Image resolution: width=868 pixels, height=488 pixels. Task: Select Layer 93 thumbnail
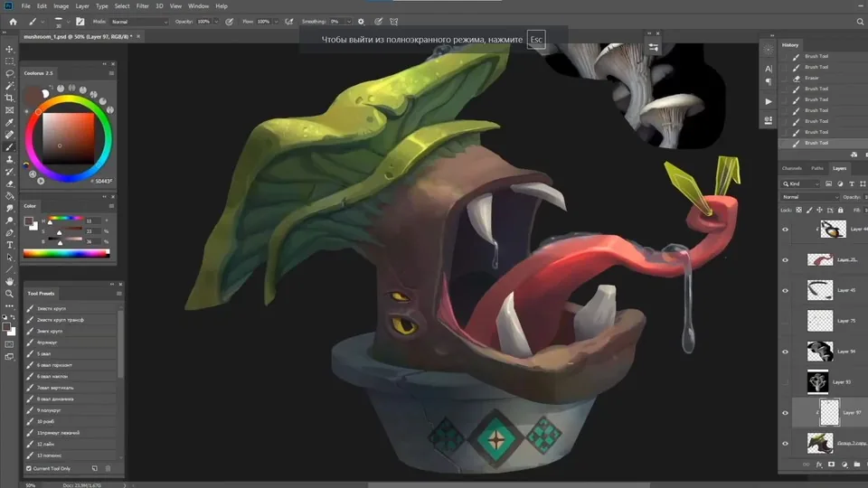pyautogui.click(x=817, y=381)
